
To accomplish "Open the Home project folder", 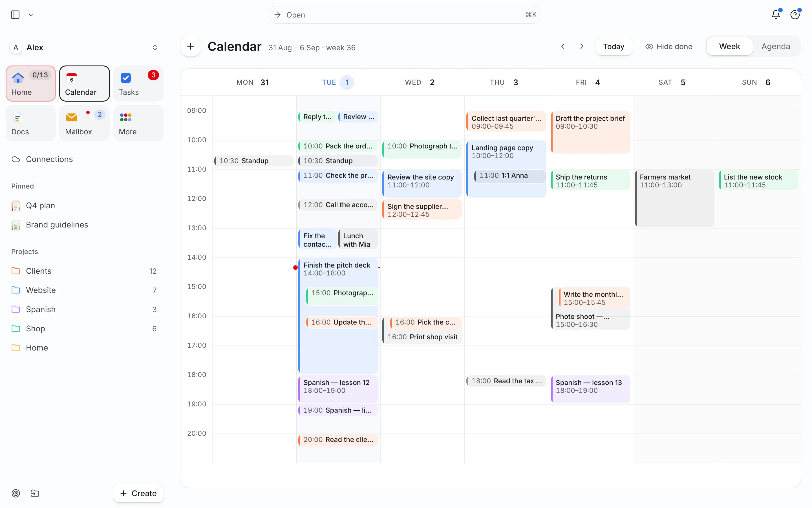I will tap(85, 348).
